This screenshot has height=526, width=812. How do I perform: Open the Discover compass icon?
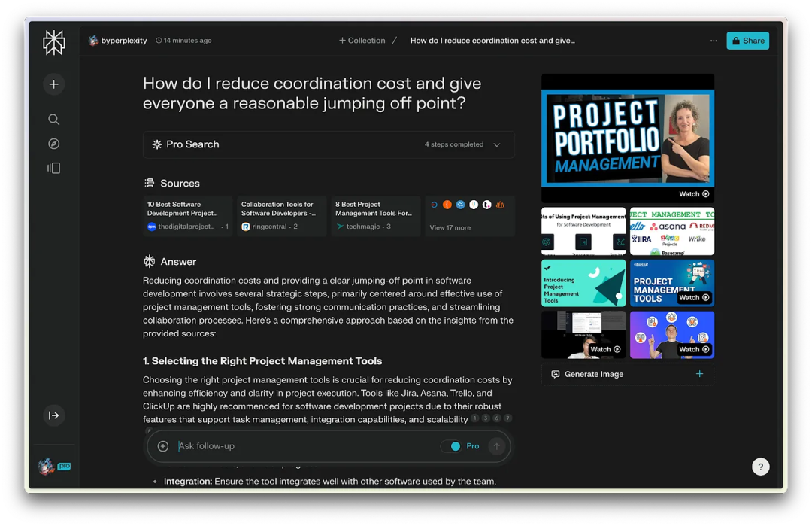[x=53, y=144]
